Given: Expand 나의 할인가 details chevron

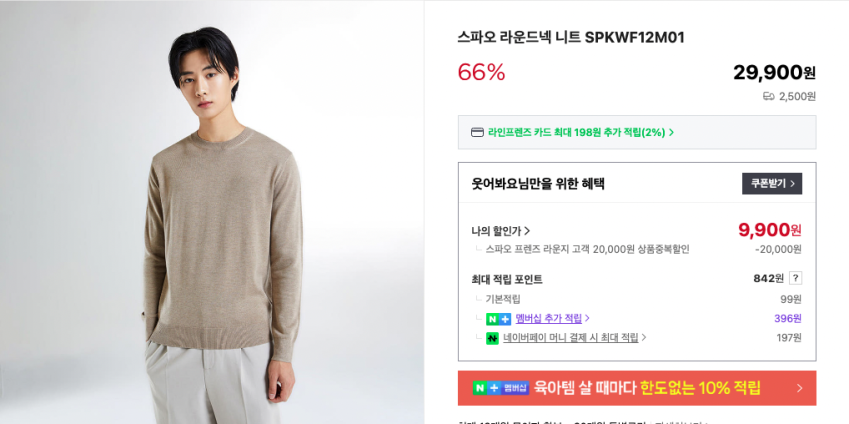Looking at the screenshot, I should [x=527, y=231].
